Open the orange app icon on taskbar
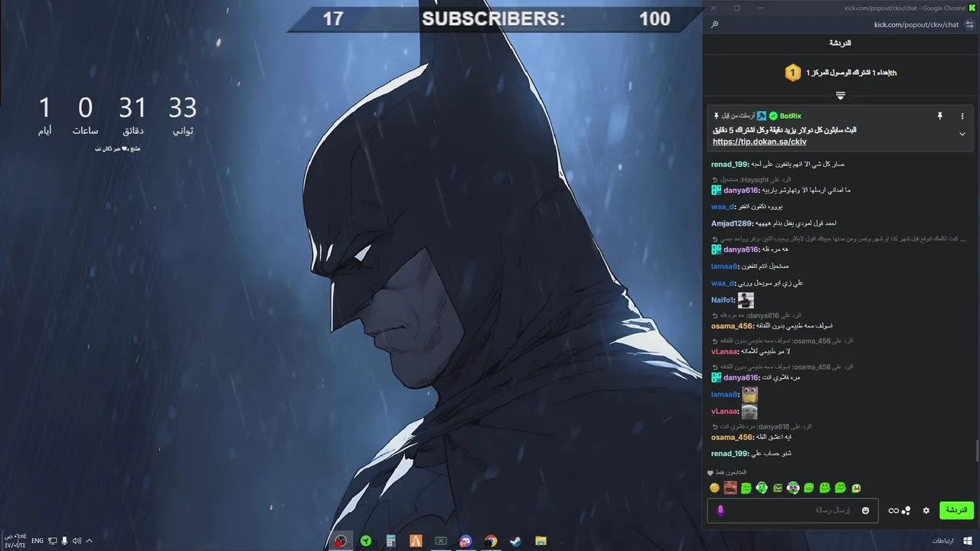The width and height of the screenshot is (980, 551). pyautogui.click(x=416, y=541)
